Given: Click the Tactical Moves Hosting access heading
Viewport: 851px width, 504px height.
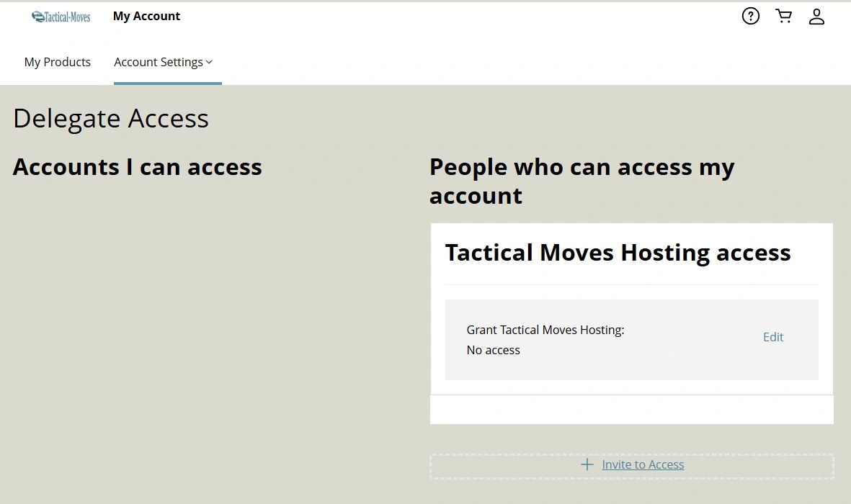Looking at the screenshot, I should (618, 253).
